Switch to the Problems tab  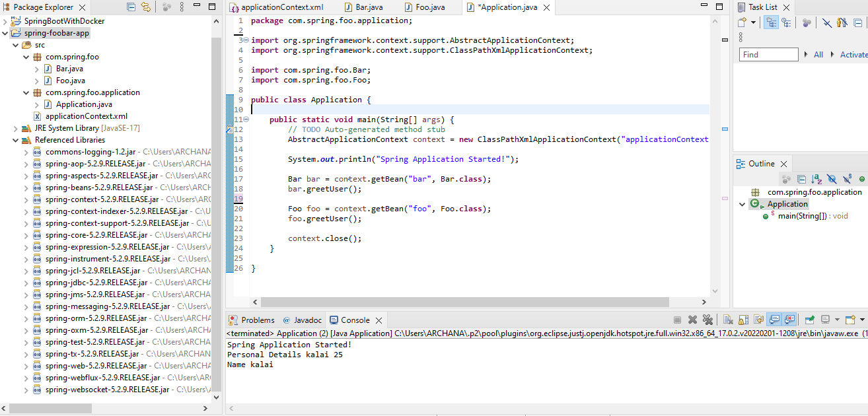(258, 320)
